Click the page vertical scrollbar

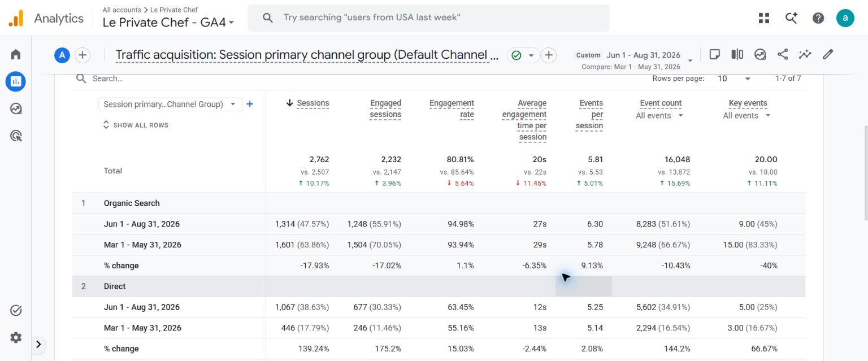[865, 173]
